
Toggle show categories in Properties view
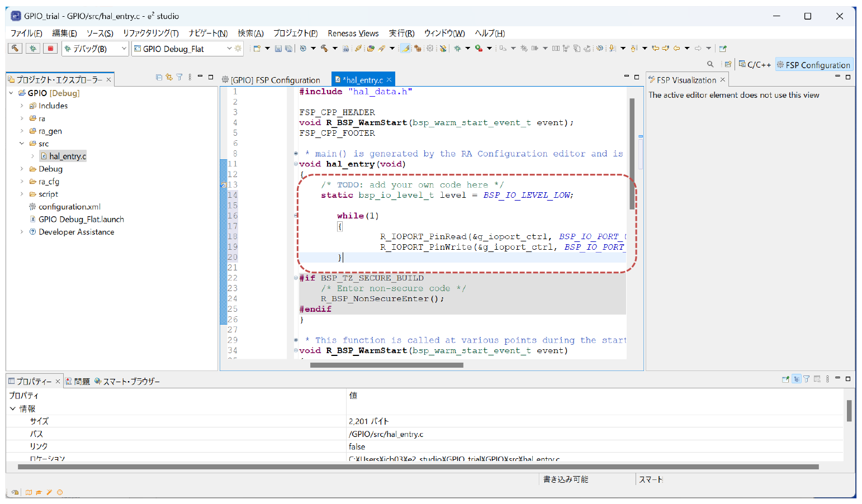(797, 379)
